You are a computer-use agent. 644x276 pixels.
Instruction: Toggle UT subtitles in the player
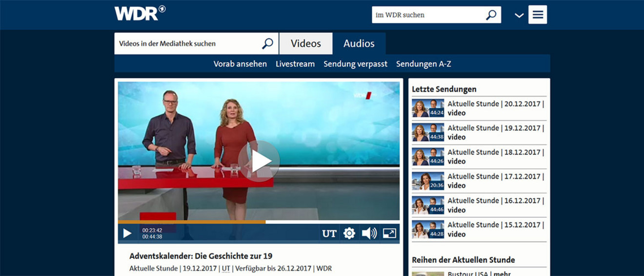coord(329,234)
